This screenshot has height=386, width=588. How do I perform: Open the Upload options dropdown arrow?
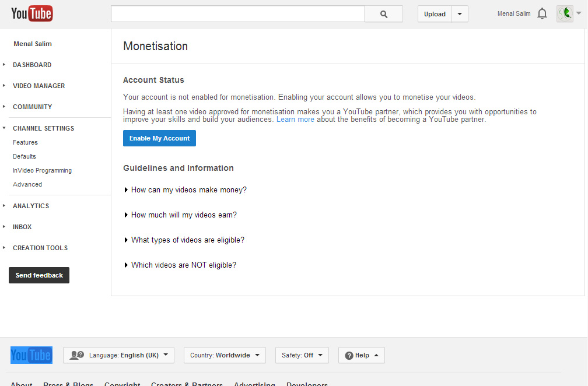point(460,14)
